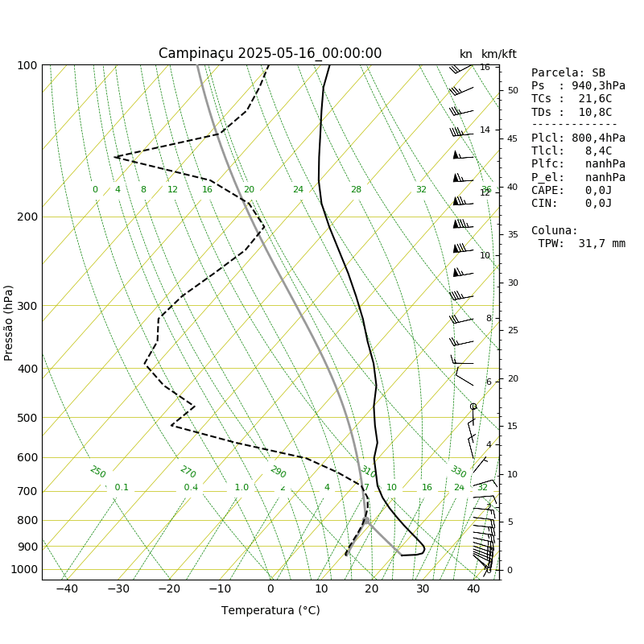This screenshot has height=644, width=644.
Task: Click the km/kft altitude header
Action: pos(498,54)
